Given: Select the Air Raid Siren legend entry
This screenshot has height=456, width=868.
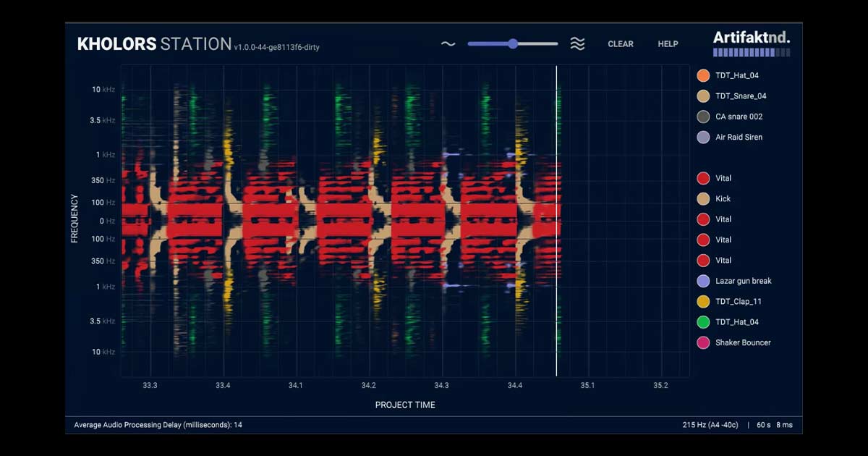Looking at the screenshot, I should pos(731,137).
